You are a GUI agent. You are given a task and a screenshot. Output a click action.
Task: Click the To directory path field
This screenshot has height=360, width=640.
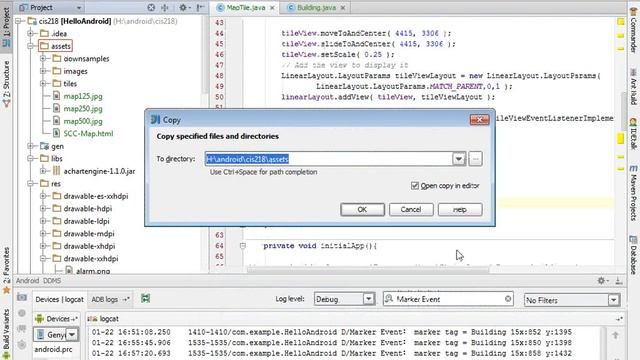329,159
